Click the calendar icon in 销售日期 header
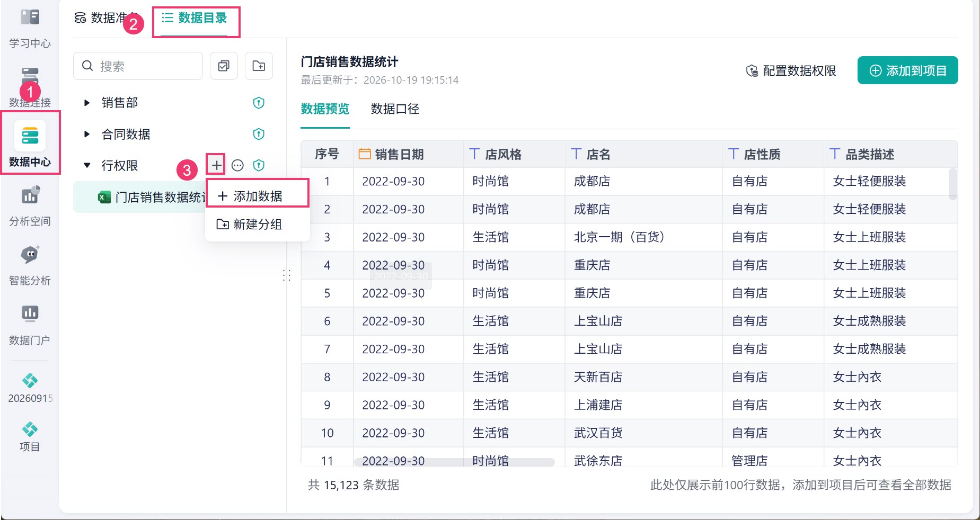 tap(365, 154)
